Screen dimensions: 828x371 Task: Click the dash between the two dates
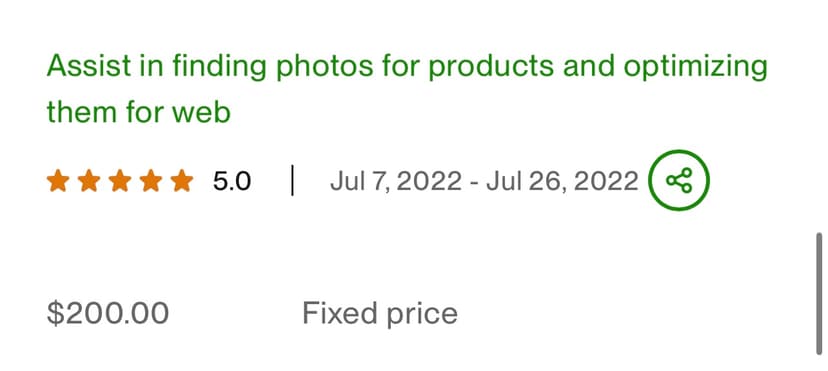click(x=474, y=184)
